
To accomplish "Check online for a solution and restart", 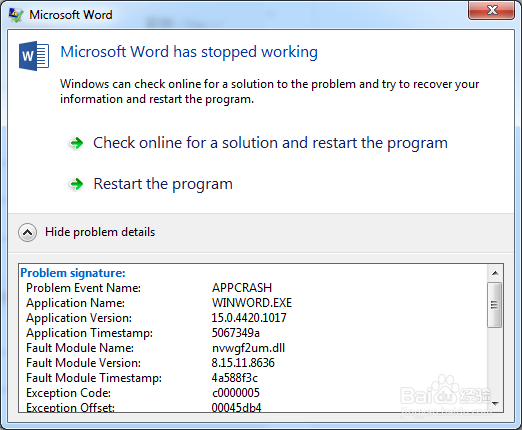I will (x=270, y=143).
